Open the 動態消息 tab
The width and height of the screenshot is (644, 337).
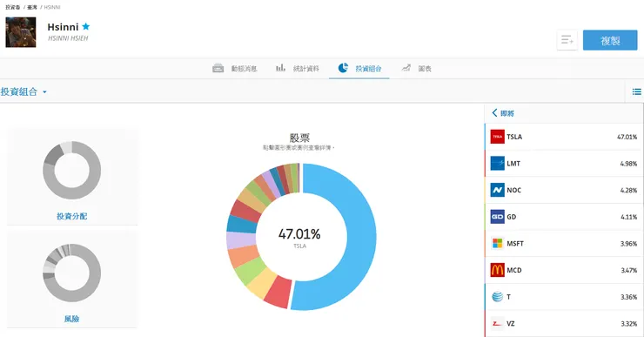235,68
